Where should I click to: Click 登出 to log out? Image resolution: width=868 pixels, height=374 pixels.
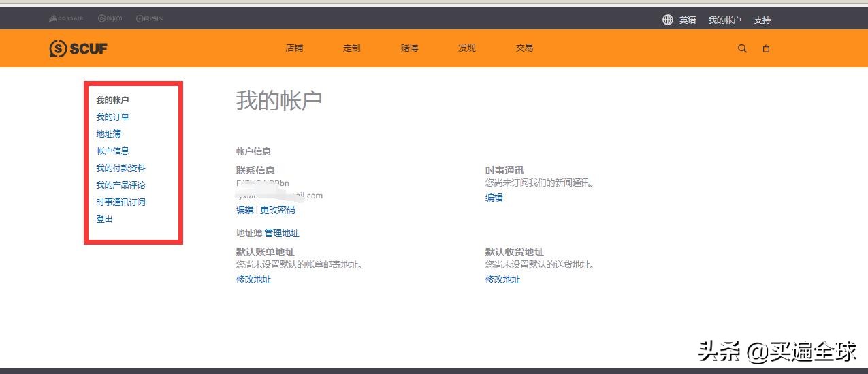[x=104, y=219]
